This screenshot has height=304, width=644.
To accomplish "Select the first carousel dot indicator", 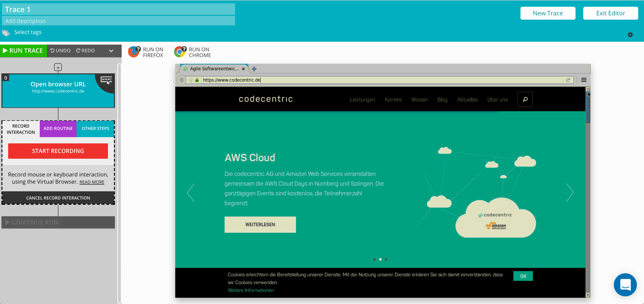I will coord(374,259).
